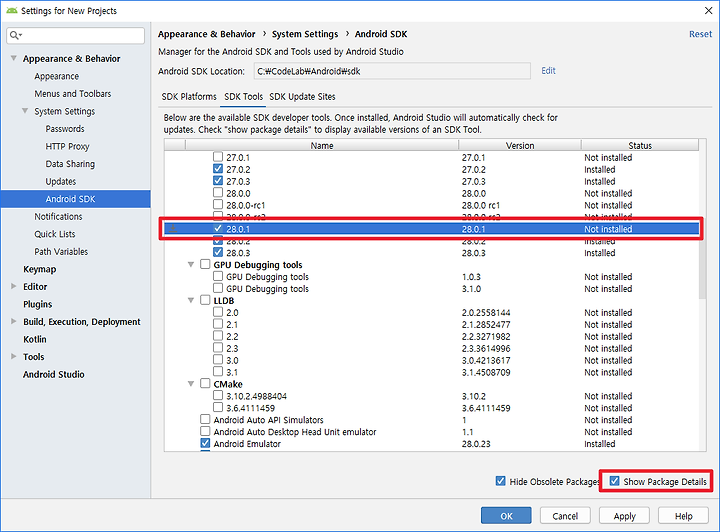Click the Android Studio logo in title bar
The image size is (720, 532).
pyautogui.click(x=11, y=10)
